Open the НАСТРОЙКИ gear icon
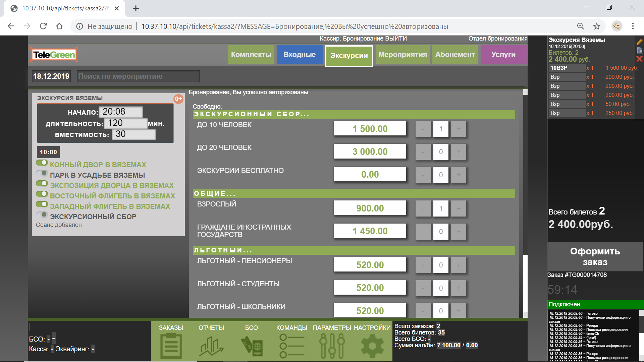The height and width of the screenshot is (362, 644). click(x=372, y=346)
